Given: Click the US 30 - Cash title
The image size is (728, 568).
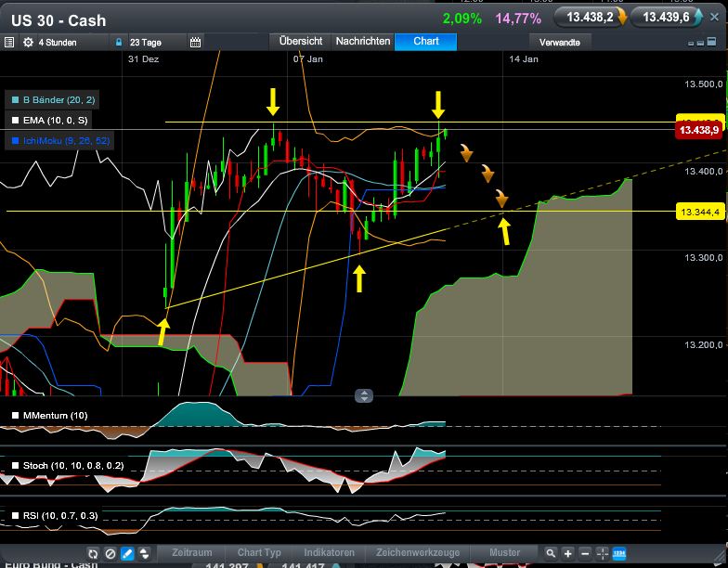Looking at the screenshot, I should pyautogui.click(x=58, y=20).
